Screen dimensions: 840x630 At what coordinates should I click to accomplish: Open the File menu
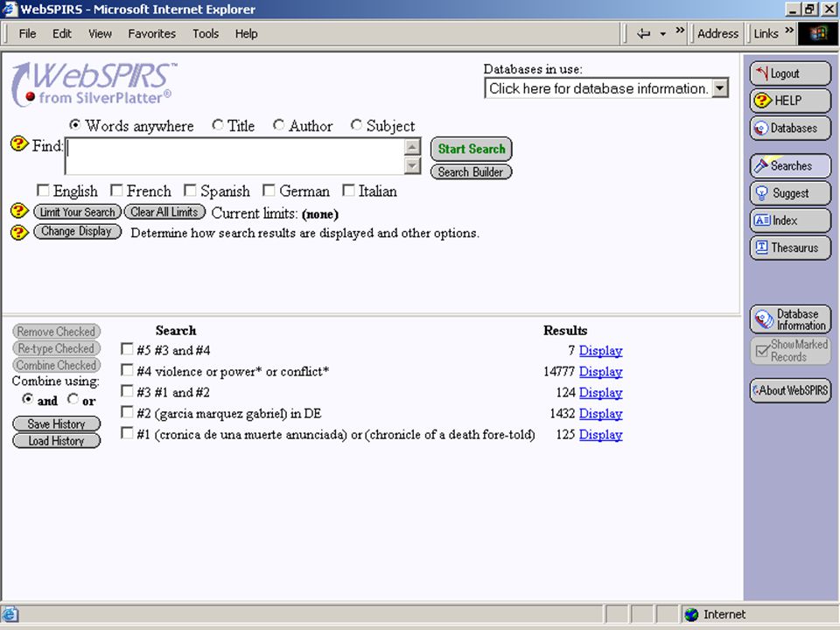click(x=27, y=34)
